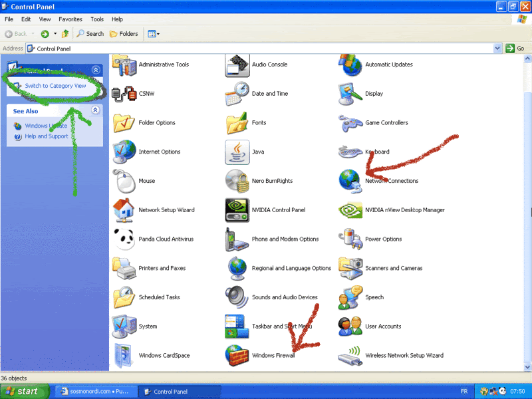Click the FR language indicator in taskbar
This screenshot has height=399, width=532.
tap(464, 392)
